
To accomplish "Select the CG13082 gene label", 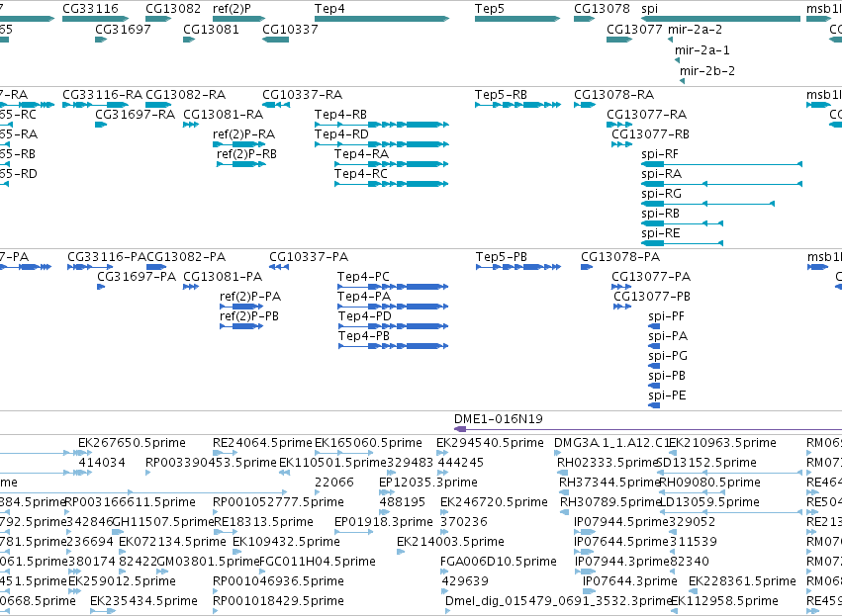I will point(173,9).
